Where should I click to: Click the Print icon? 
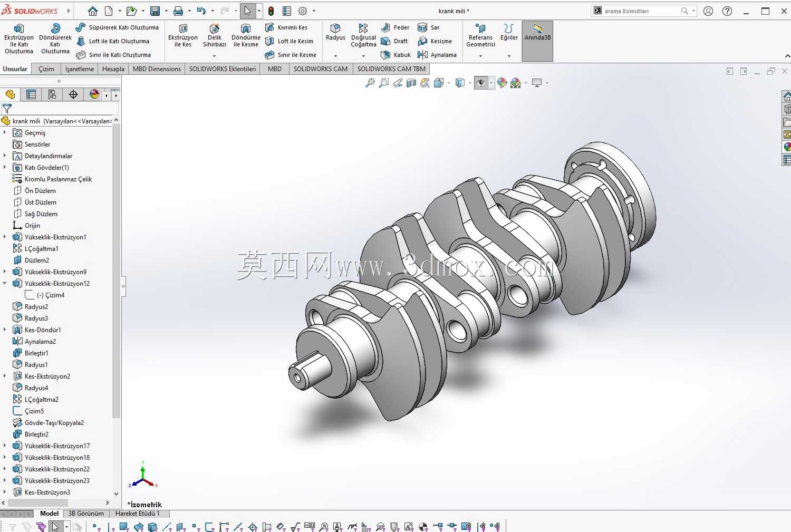[178, 11]
